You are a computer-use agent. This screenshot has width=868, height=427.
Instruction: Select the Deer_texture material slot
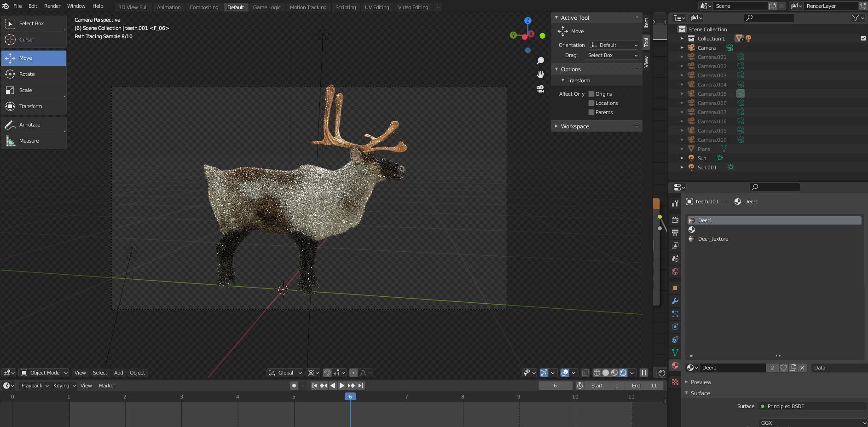[x=774, y=239]
